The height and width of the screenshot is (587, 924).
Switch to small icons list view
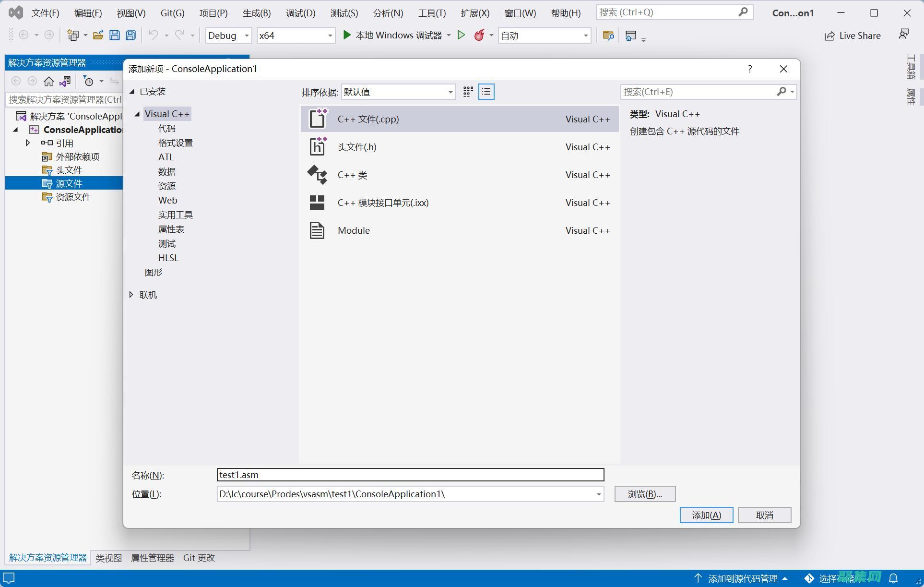(x=486, y=92)
